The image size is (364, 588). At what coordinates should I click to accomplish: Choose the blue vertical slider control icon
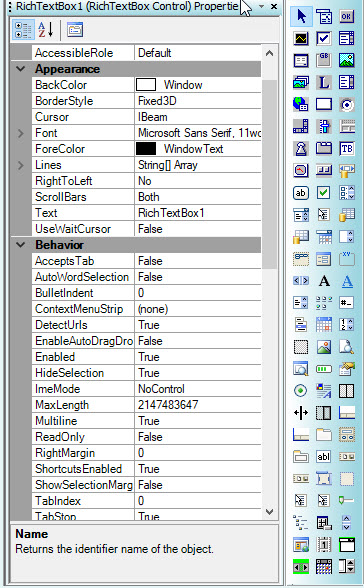click(x=324, y=126)
